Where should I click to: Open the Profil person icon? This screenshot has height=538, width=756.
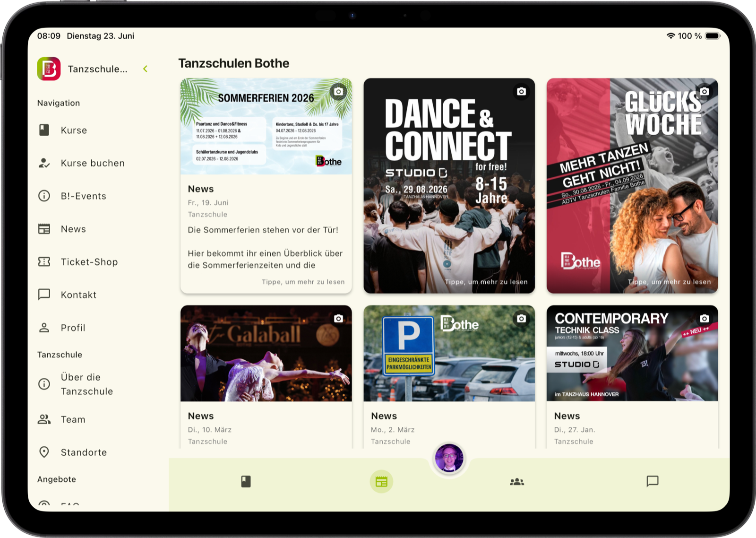(44, 328)
